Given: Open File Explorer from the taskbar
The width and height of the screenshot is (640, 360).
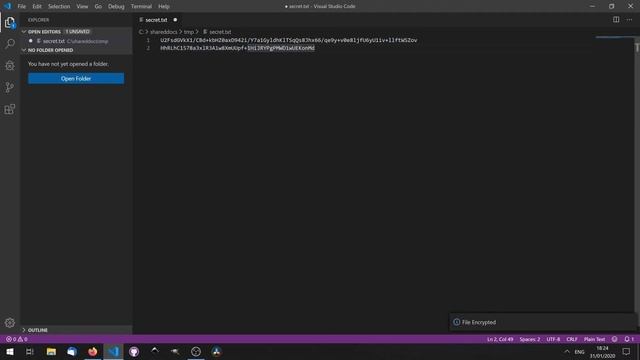Looking at the screenshot, I should point(51,351).
